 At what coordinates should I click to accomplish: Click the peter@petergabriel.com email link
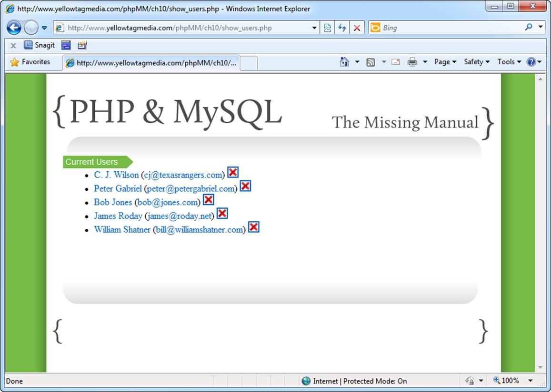click(x=190, y=188)
